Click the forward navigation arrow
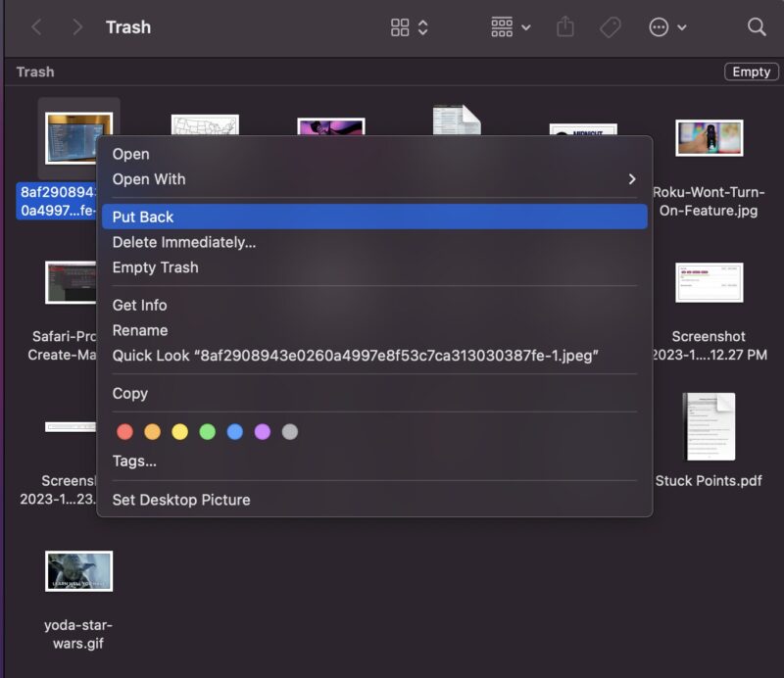 (77, 26)
